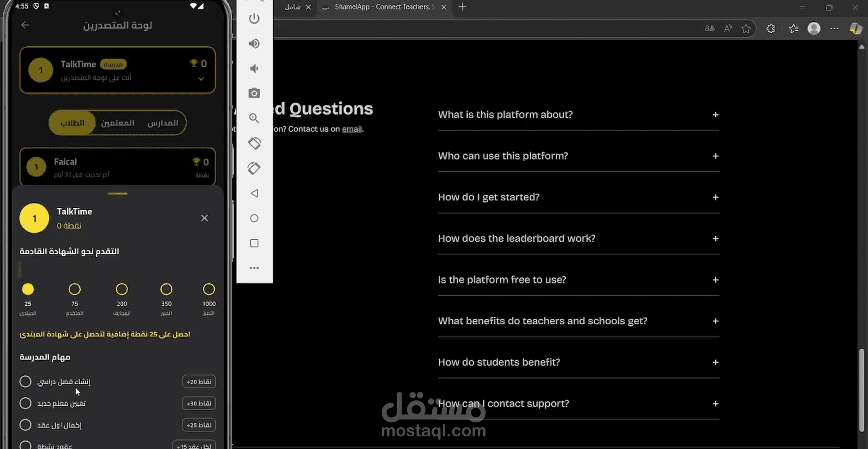Open the browser settings and more menu
This screenshot has width=868, height=449.
(x=834, y=29)
